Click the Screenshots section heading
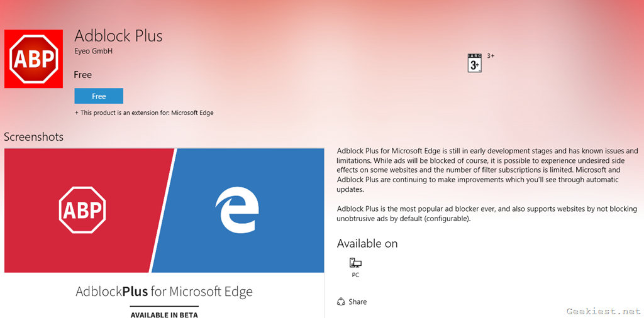This screenshot has height=318, width=644. point(33,136)
